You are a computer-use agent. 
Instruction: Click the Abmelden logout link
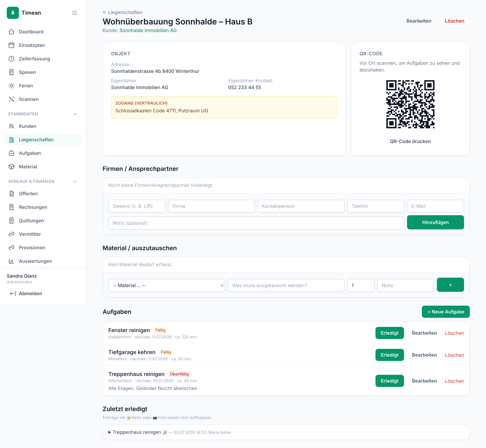coord(43,293)
